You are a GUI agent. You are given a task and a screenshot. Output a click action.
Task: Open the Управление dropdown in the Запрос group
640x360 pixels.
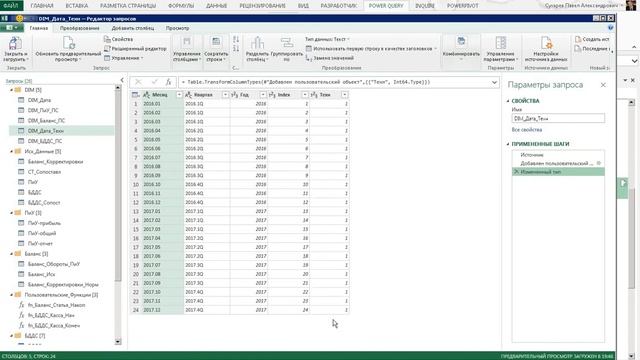[123, 58]
